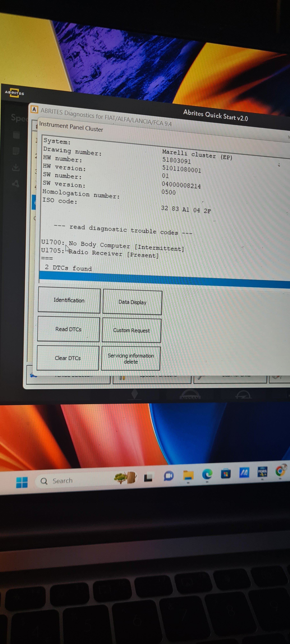Open the blue stylized-A app on the taskbar

click(244, 472)
